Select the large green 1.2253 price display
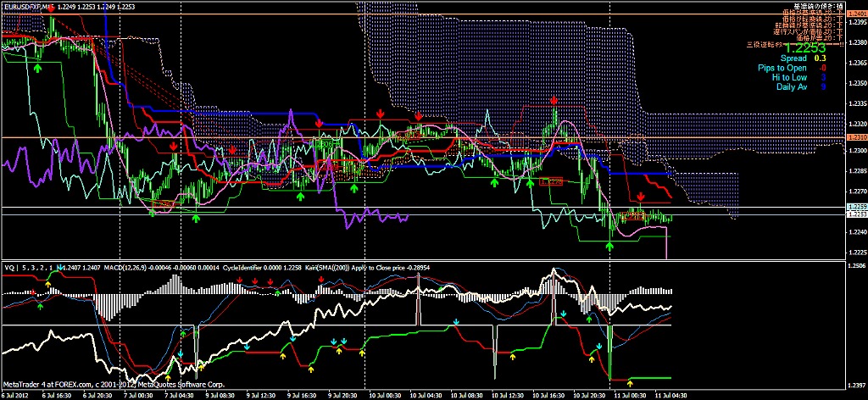 pyautogui.click(x=804, y=48)
